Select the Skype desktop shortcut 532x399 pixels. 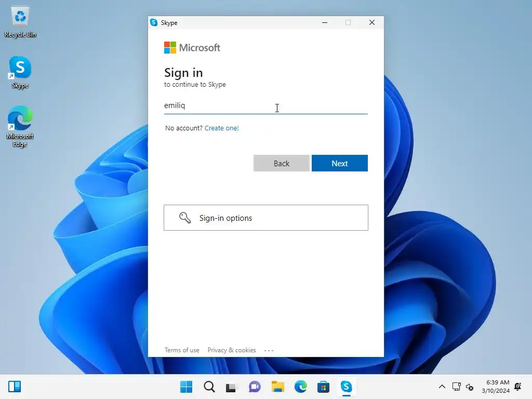(20, 72)
